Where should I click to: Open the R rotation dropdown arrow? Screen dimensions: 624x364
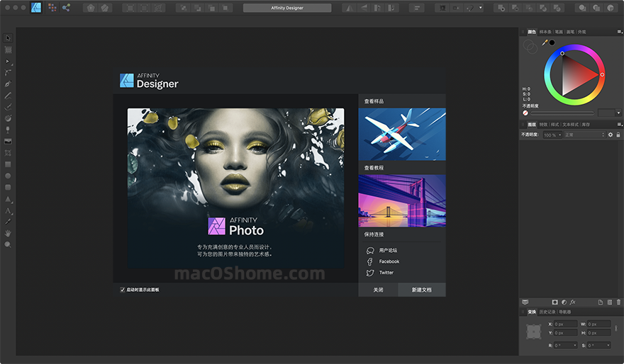point(574,346)
